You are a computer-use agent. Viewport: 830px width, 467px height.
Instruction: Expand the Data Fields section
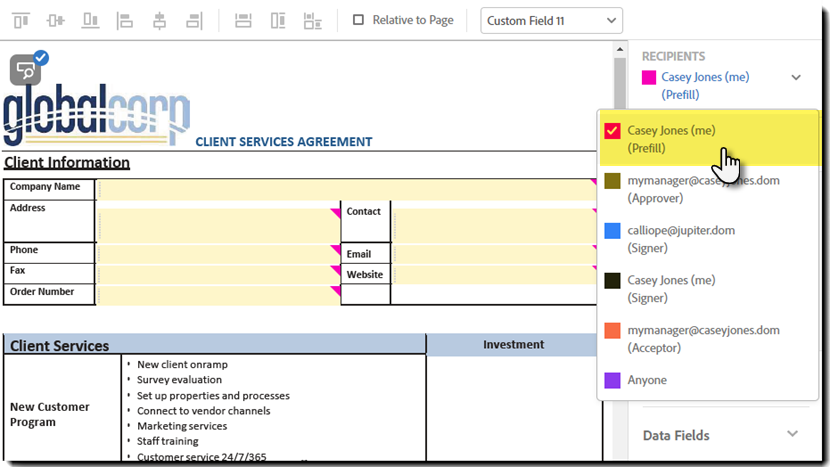point(793,434)
